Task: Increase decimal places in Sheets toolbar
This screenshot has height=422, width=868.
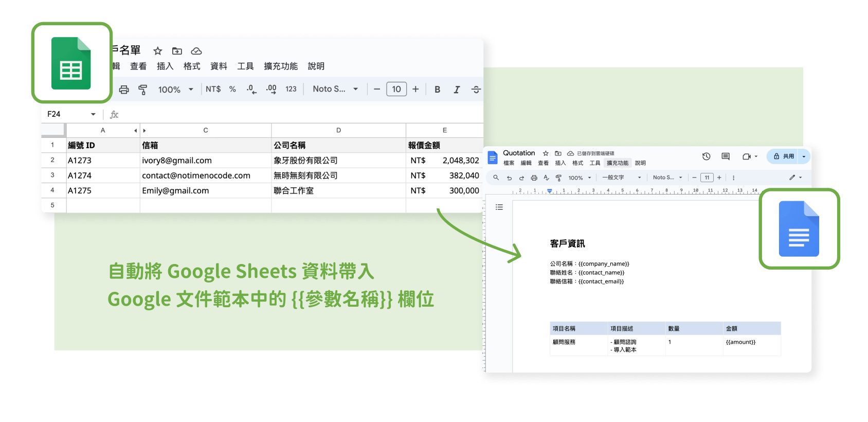Action: [x=271, y=90]
